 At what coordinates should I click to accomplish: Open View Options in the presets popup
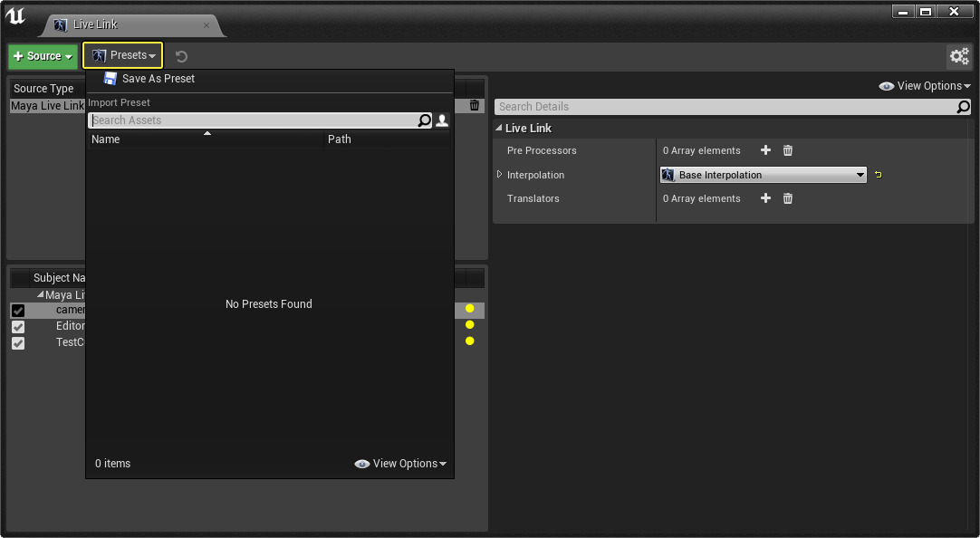point(400,464)
